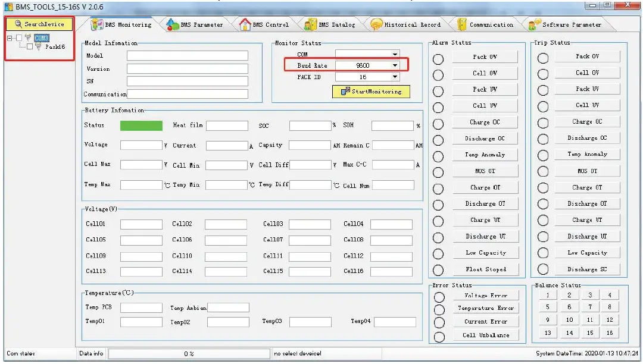Click the StartMonitoring button
This screenshot has height=364, width=643.
tap(371, 92)
